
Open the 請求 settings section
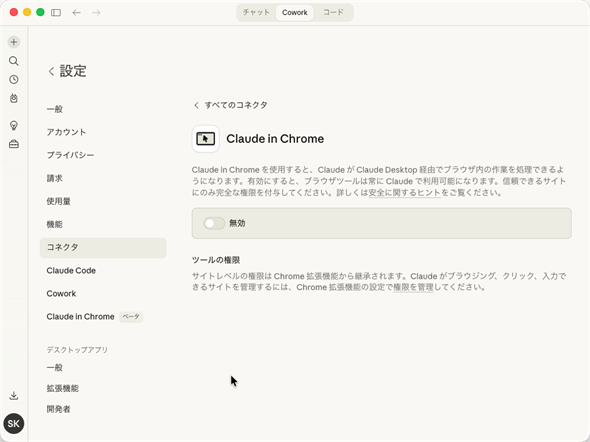coord(103,178)
